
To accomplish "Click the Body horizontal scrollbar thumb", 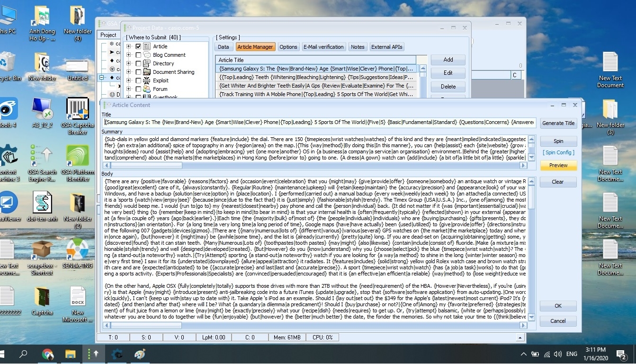I will [146, 326].
